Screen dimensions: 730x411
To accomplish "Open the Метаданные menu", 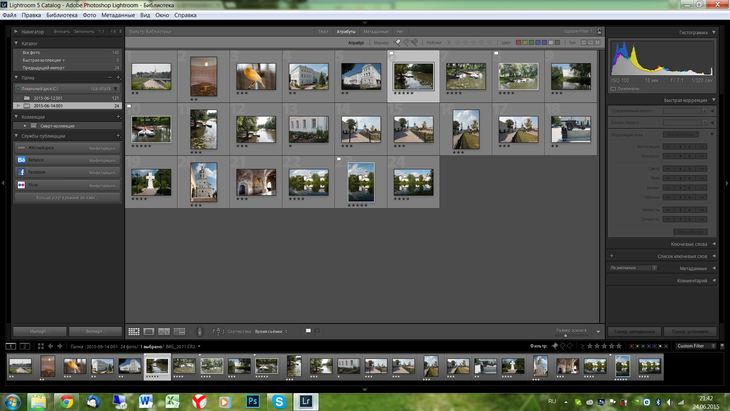I will tap(118, 15).
